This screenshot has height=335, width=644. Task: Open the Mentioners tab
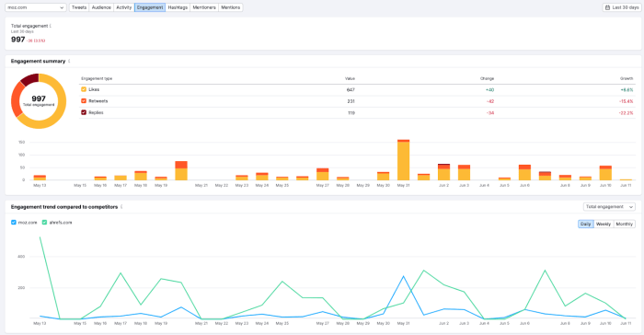pos(204,7)
